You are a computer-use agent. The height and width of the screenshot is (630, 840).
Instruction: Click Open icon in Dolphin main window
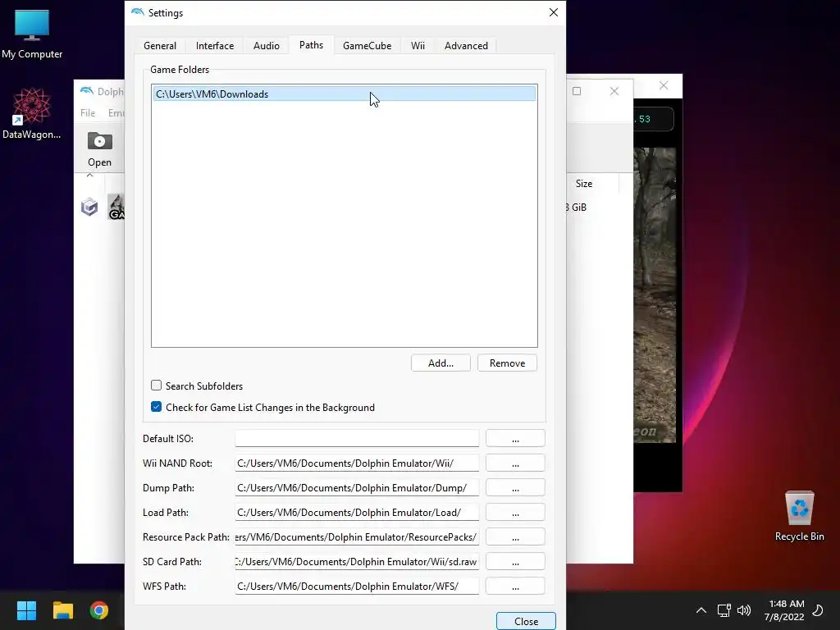99,149
